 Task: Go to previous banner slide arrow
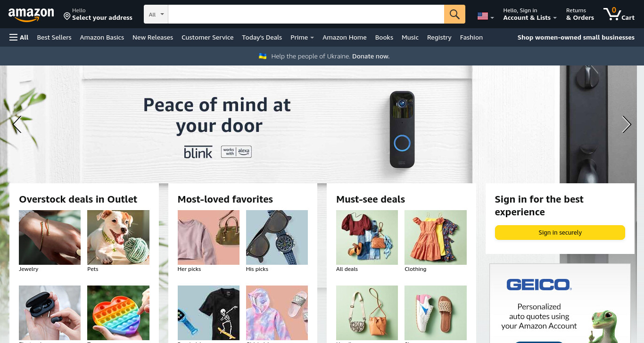point(17,124)
